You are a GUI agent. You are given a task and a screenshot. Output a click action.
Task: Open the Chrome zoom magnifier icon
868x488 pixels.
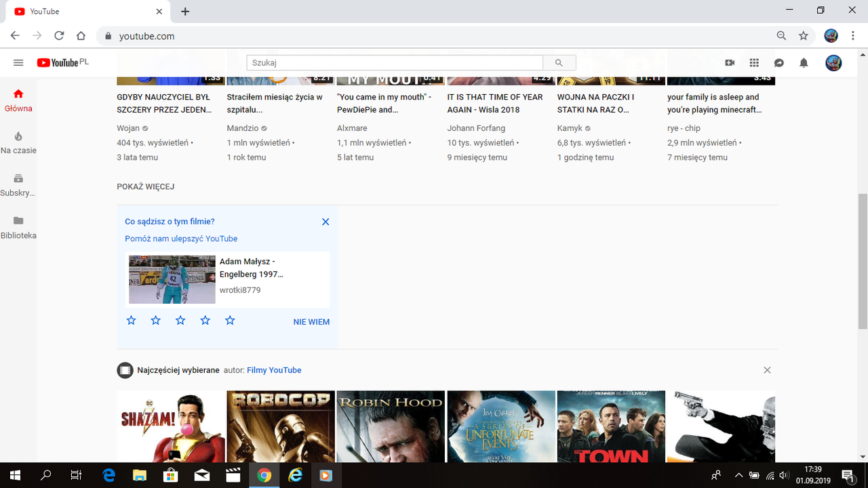tap(781, 36)
